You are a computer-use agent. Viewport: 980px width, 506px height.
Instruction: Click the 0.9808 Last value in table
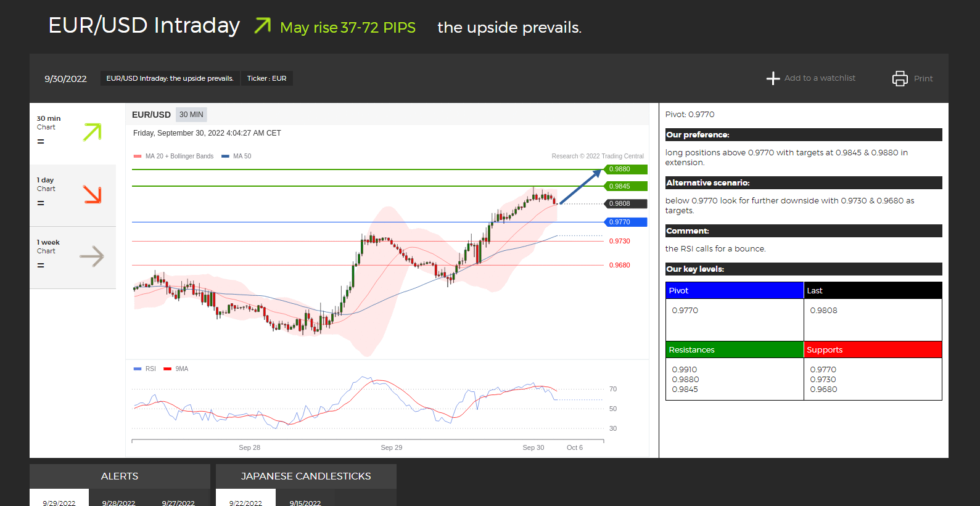823,311
